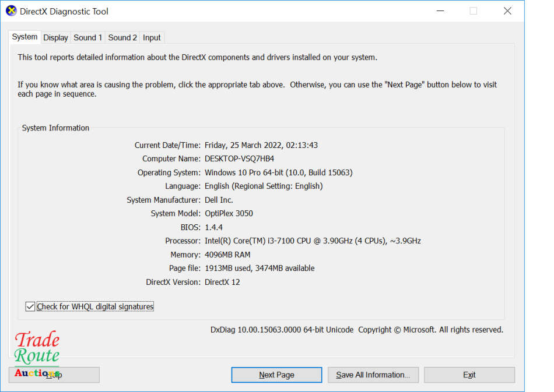Open the Sound 1 tab
Image resolution: width=554 pixels, height=392 pixels.
(x=87, y=37)
